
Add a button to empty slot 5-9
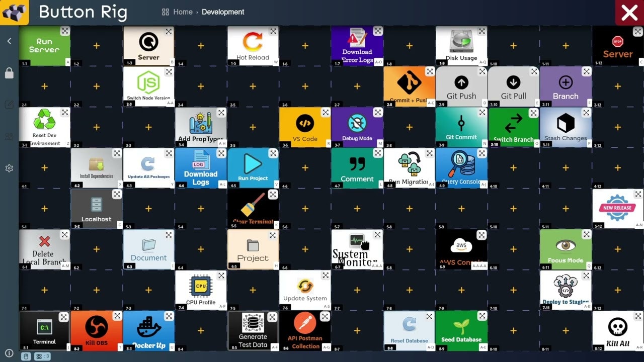(461, 209)
